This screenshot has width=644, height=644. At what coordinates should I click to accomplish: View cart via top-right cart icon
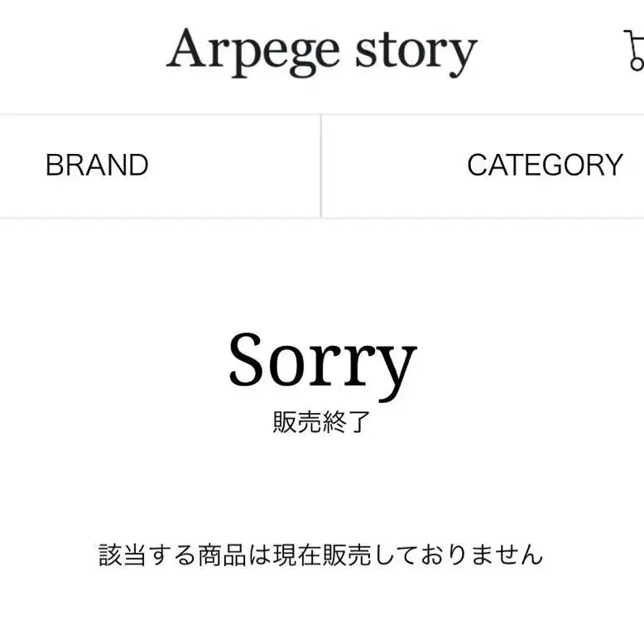[634, 50]
